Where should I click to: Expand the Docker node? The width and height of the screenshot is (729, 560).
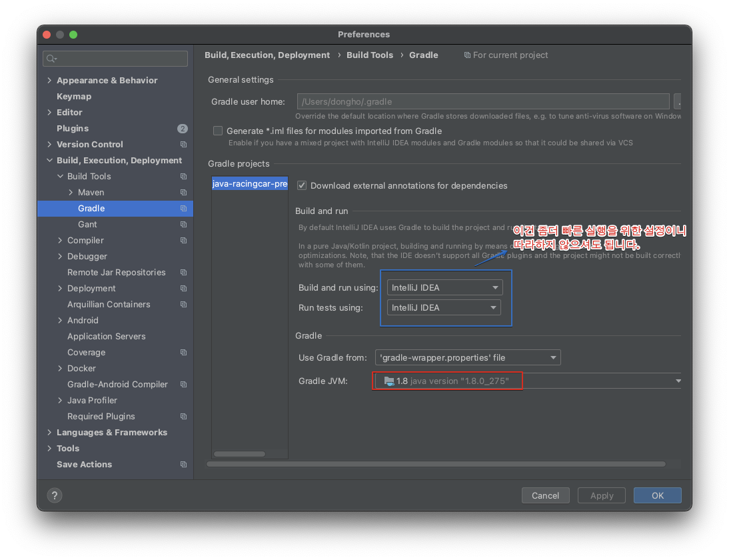coord(60,369)
